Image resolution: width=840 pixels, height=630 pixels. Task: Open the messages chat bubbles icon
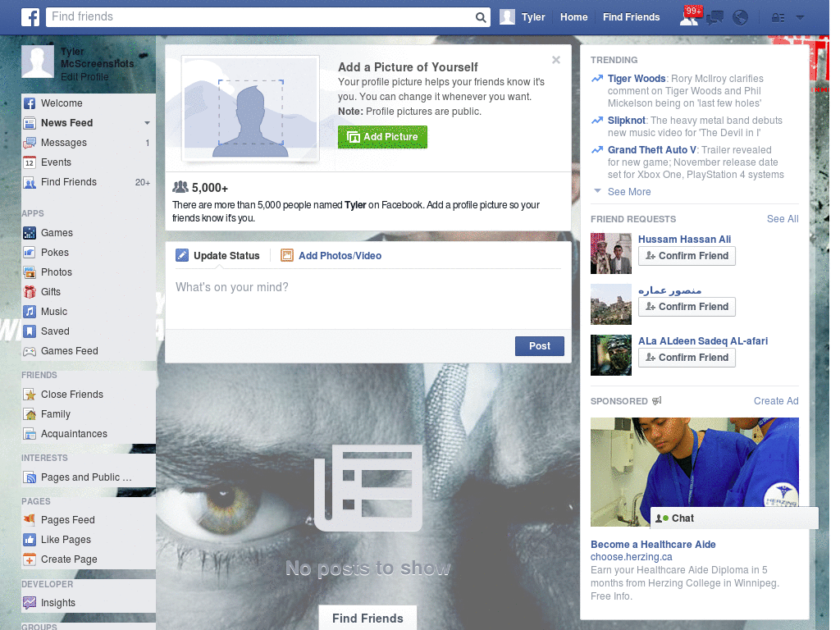[x=714, y=18]
